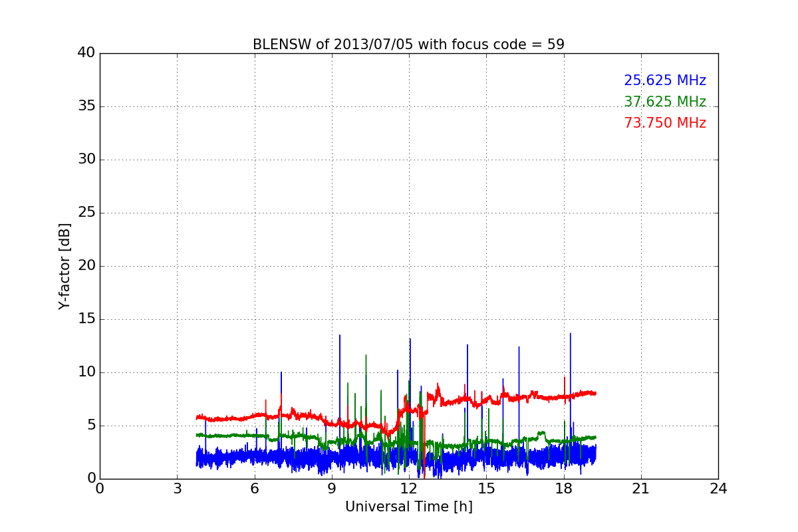The image size is (798, 532).
Task: Click y-axis tick label 10
Action: click(86, 372)
